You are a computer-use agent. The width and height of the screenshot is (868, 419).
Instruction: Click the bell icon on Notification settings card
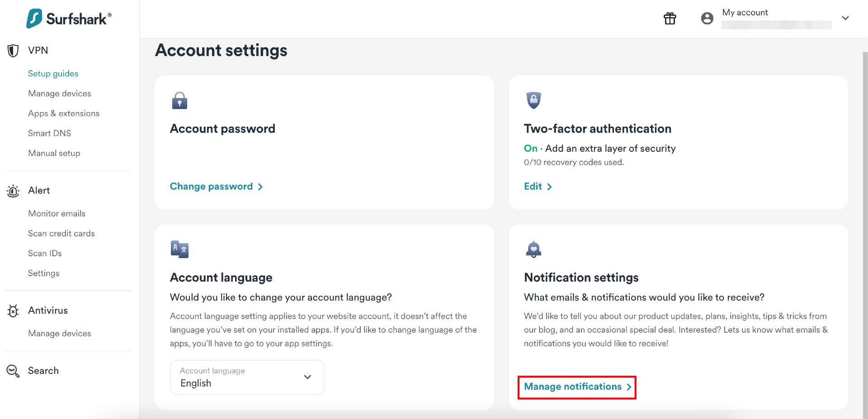533,249
